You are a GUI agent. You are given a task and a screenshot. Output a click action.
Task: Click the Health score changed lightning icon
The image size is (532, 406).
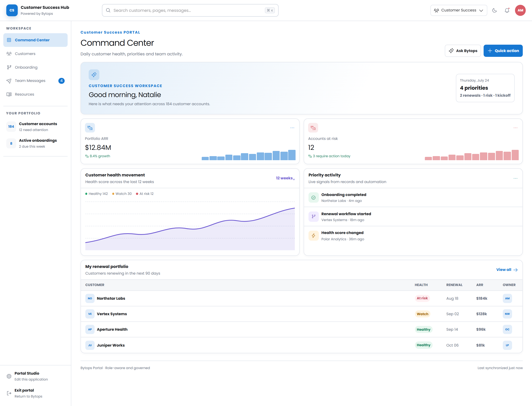tap(313, 236)
